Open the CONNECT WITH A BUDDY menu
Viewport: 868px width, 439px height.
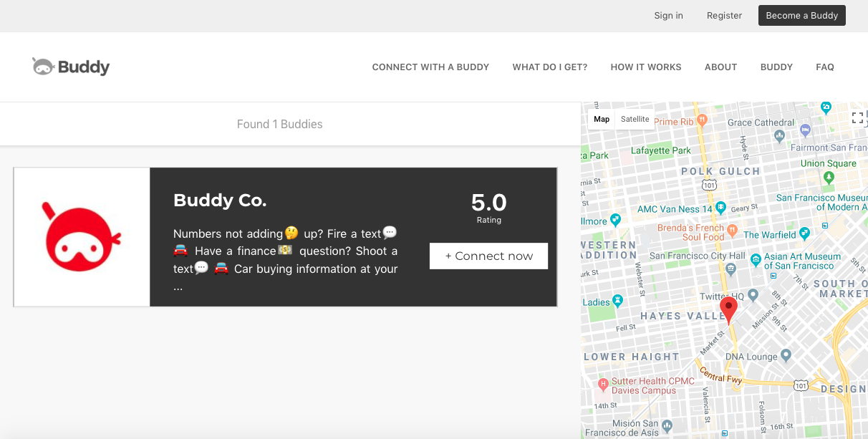coord(430,67)
